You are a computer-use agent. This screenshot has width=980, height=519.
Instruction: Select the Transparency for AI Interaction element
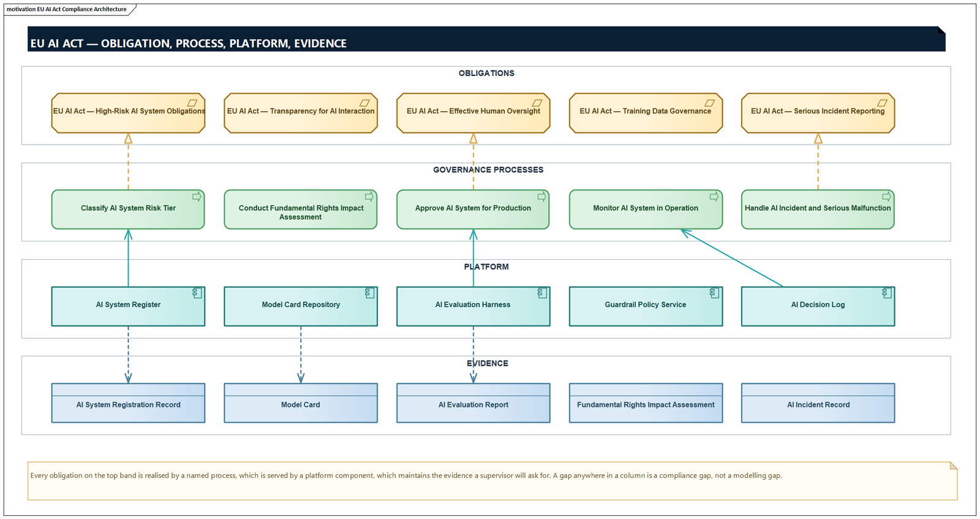tap(301, 113)
